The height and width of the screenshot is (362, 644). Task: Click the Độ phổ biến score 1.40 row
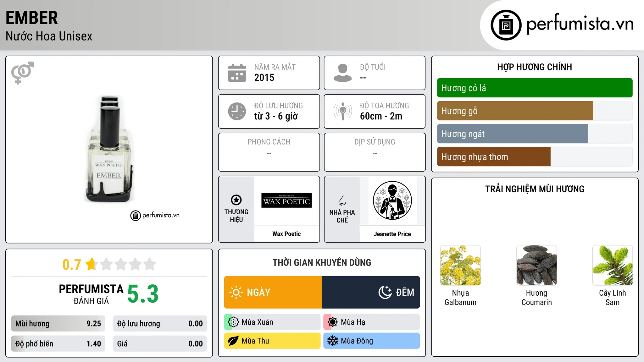pos(58,344)
